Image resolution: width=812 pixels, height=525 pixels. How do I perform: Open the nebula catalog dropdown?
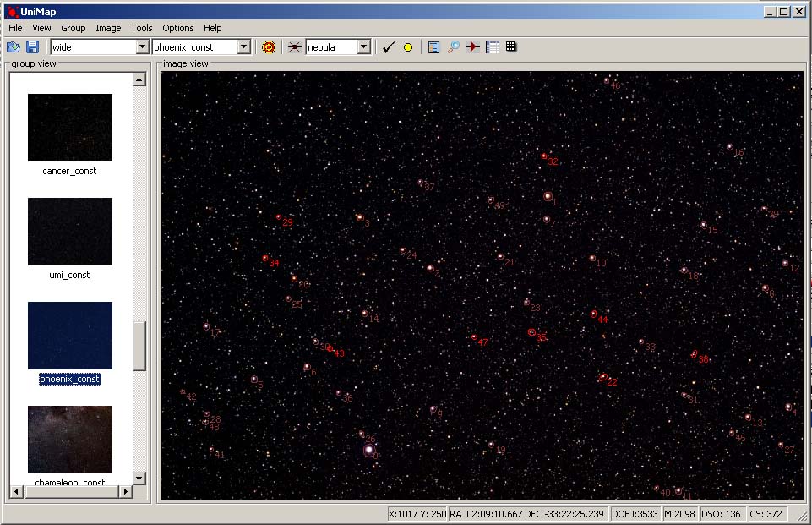pos(364,47)
